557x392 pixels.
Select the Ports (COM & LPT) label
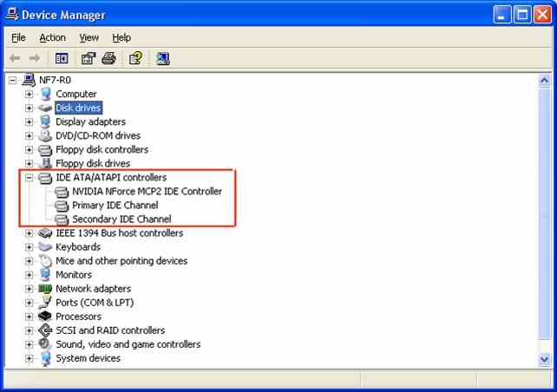click(95, 303)
